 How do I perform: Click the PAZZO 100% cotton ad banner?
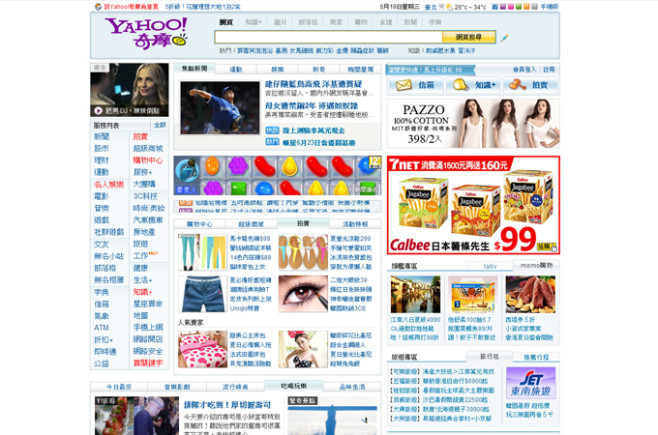coord(473,123)
